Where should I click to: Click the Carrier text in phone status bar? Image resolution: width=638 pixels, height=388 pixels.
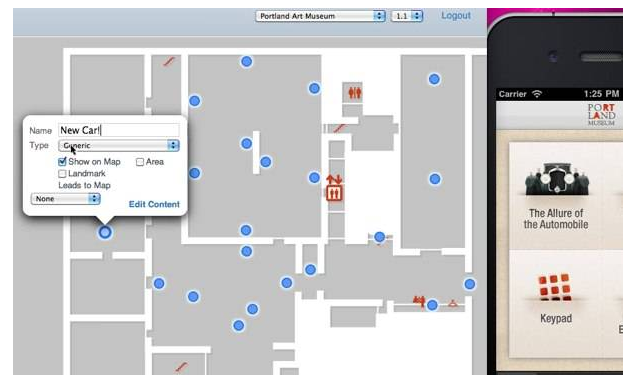click(x=513, y=94)
